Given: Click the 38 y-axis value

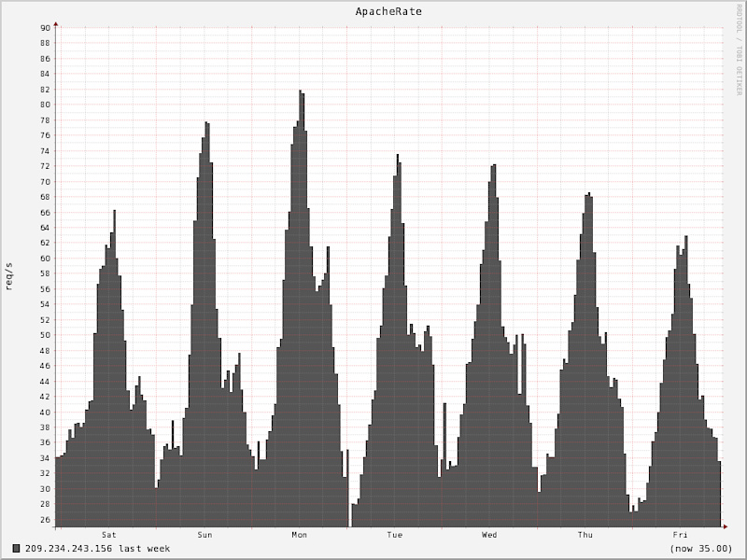Looking at the screenshot, I should pos(45,427).
